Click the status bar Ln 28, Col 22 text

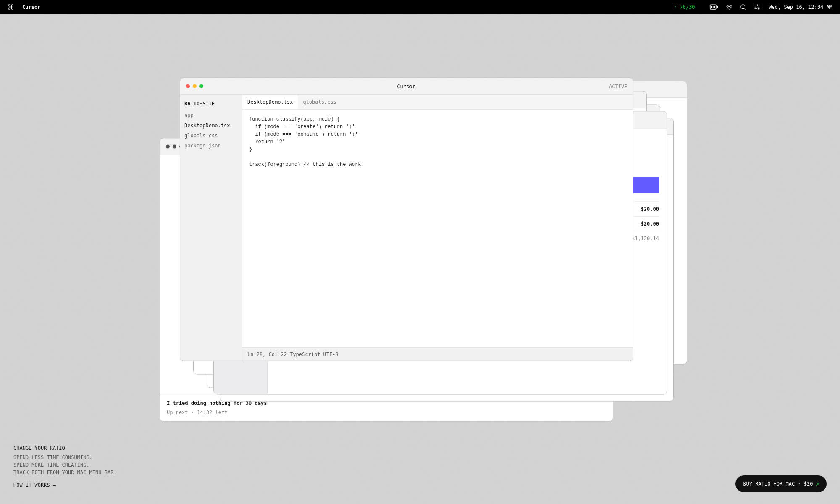[x=267, y=354]
